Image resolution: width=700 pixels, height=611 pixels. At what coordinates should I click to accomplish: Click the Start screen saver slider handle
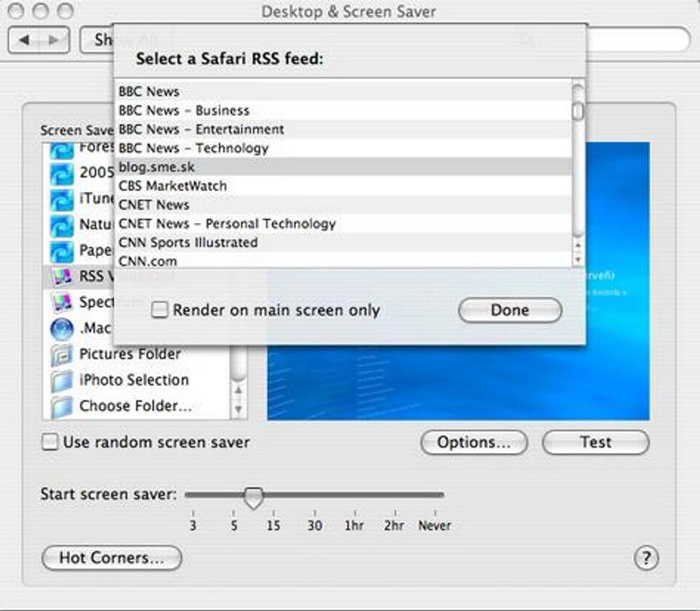click(253, 497)
